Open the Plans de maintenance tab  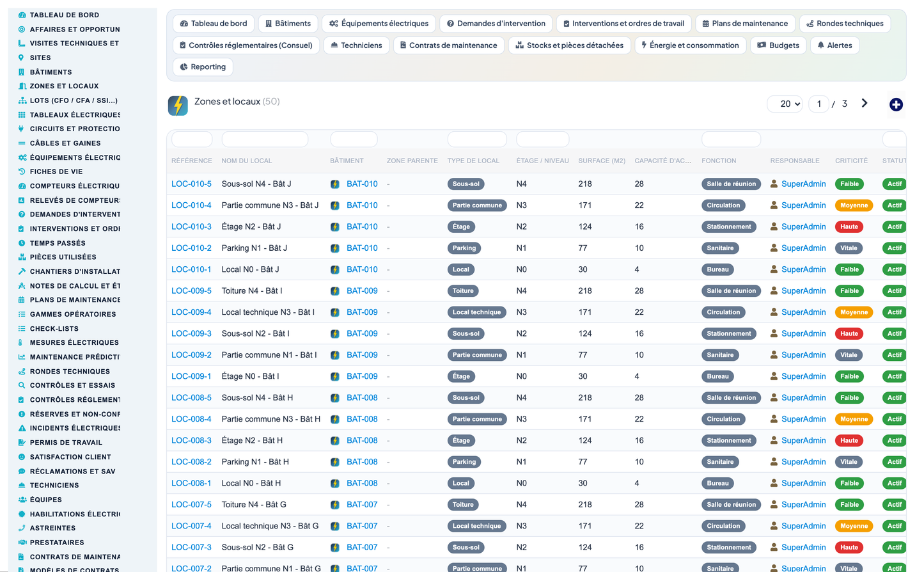[745, 24]
